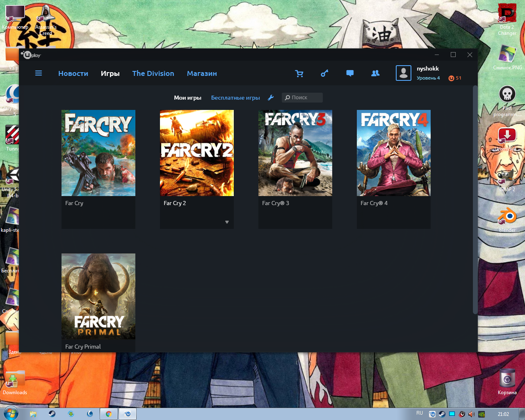Select the Dota 2 Changer desktop icon
Screen dimensions: 525x420
point(507,20)
